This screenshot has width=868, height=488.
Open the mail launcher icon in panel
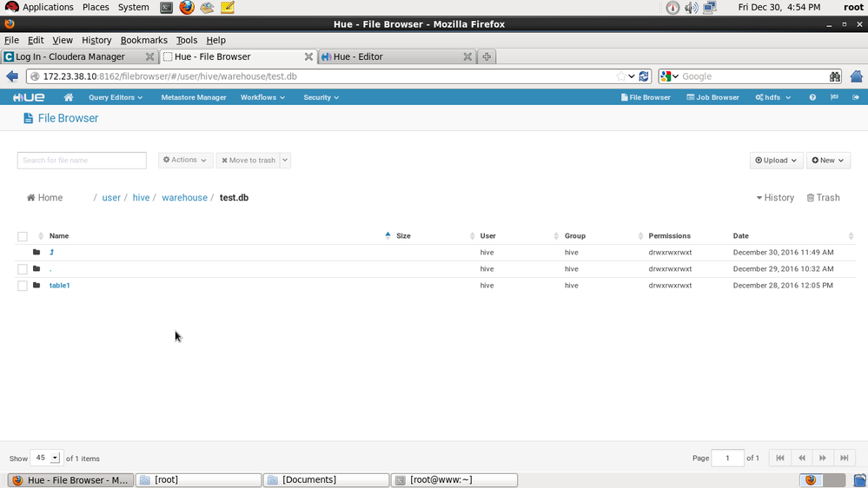tap(207, 7)
